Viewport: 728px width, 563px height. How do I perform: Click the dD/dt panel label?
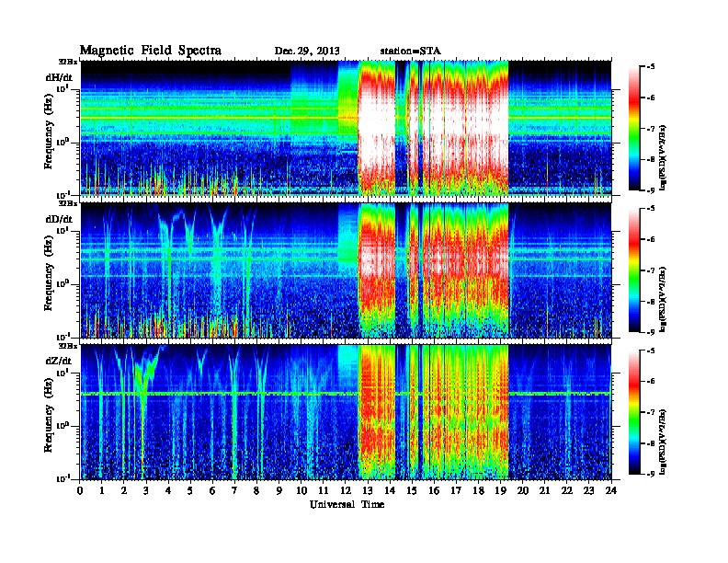[59, 219]
